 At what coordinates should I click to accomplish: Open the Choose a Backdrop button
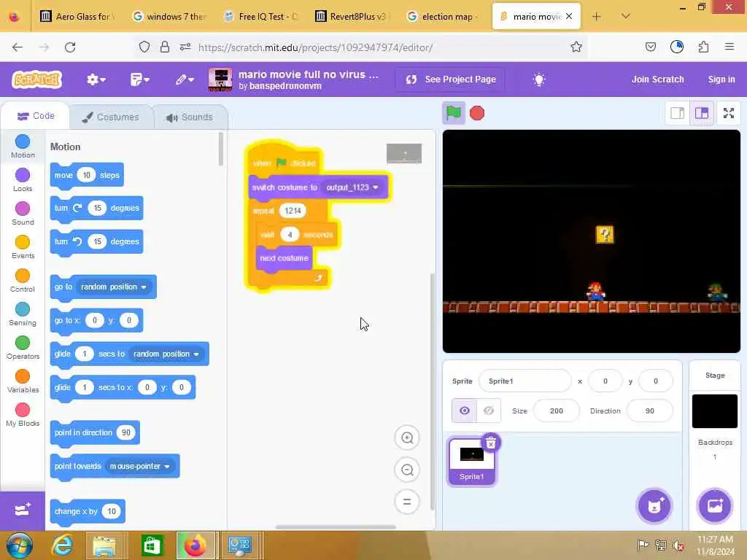coord(715,506)
